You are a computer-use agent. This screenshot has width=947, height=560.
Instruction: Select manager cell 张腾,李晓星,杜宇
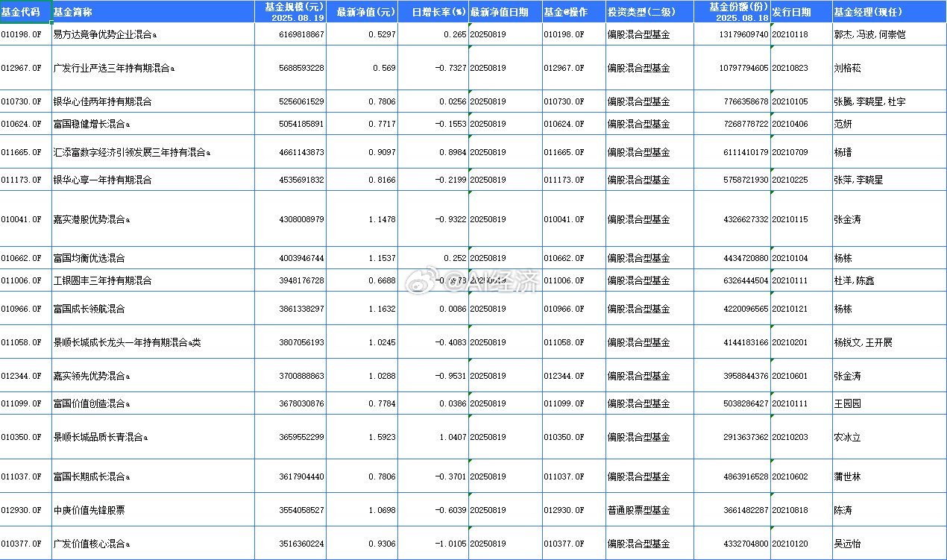[888, 101]
